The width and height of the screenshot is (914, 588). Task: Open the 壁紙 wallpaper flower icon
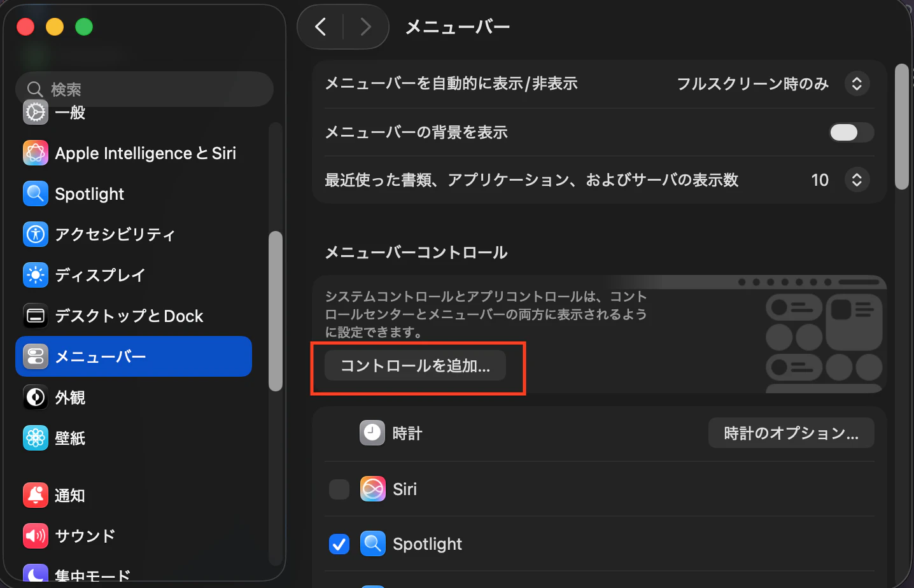click(x=36, y=438)
